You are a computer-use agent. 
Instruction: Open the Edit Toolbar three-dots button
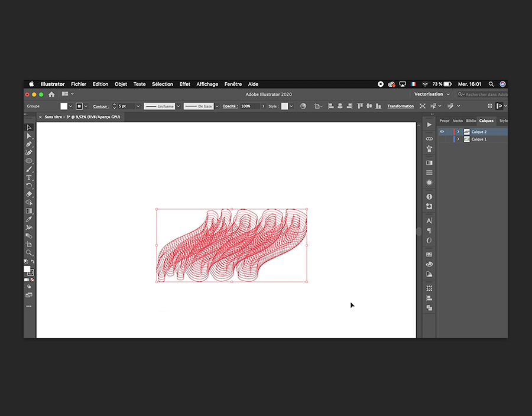(x=29, y=306)
